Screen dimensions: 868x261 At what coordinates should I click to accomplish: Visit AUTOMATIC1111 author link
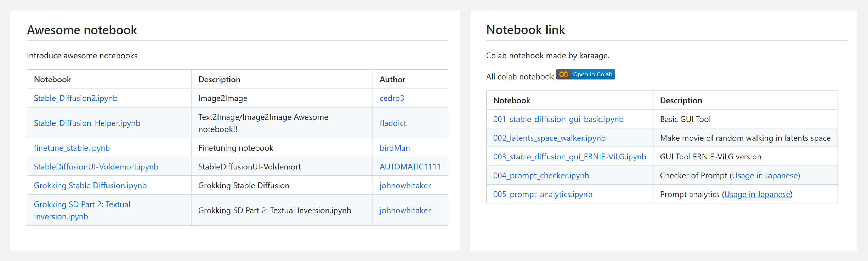[410, 167]
